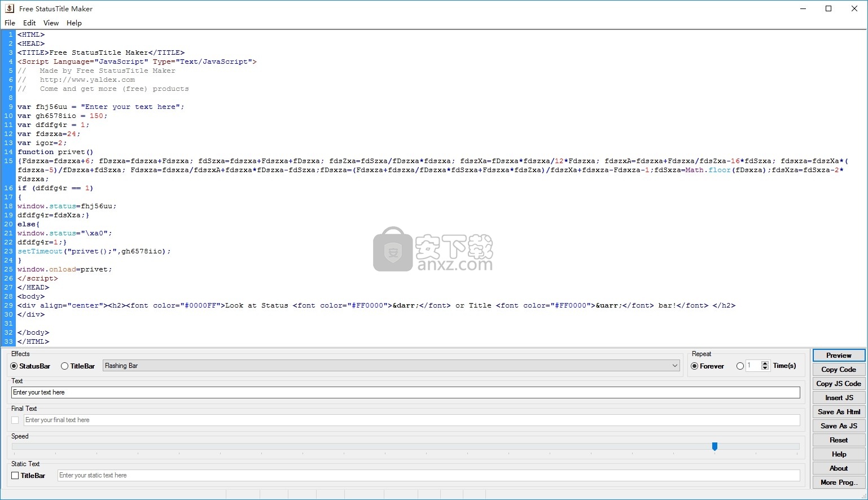
Task: Click the code line with "function privet()"
Action: (55, 152)
